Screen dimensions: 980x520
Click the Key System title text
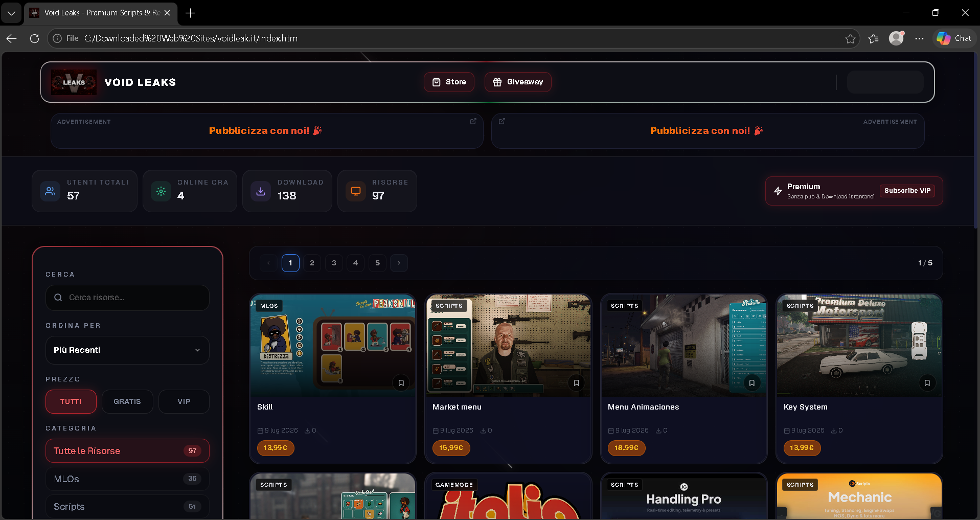click(806, 407)
